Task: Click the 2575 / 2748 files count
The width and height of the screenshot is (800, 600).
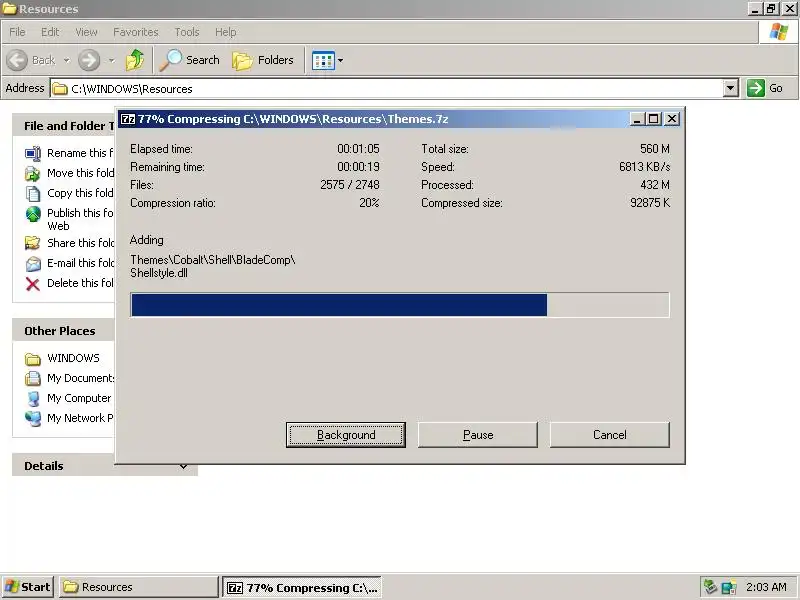Action: coord(349,185)
